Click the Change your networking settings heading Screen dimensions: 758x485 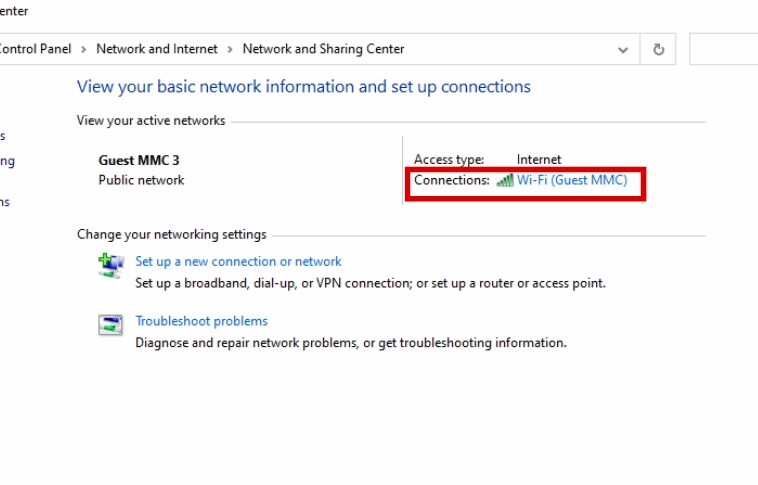click(x=172, y=235)
